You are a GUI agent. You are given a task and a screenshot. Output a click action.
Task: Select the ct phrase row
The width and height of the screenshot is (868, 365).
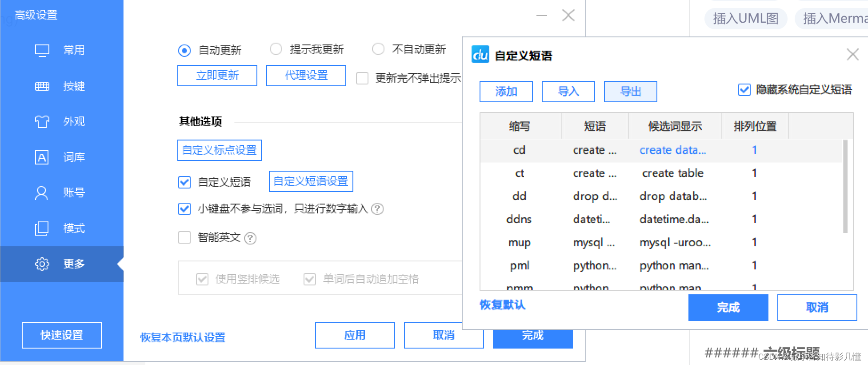click(x=661, y=173)
